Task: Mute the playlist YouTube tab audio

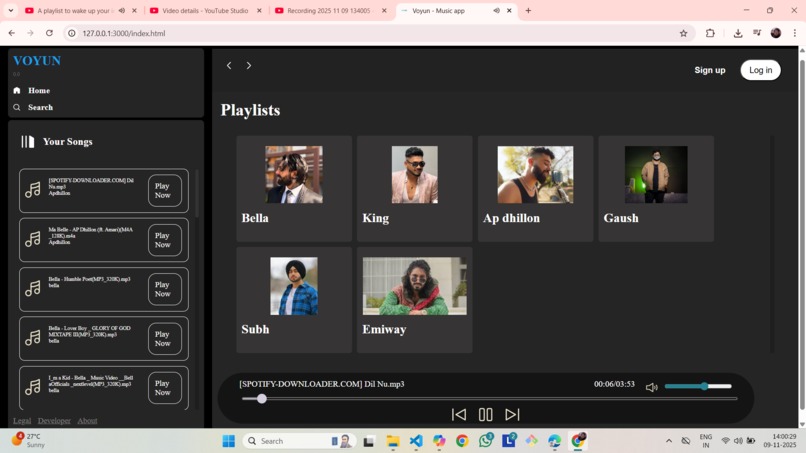Action: (122, 10)
